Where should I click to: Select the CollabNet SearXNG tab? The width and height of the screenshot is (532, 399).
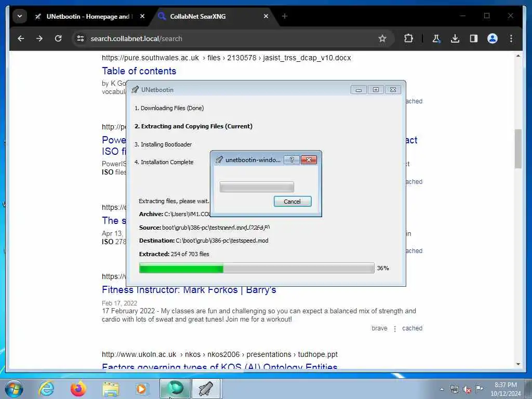[x=214, y=16]
